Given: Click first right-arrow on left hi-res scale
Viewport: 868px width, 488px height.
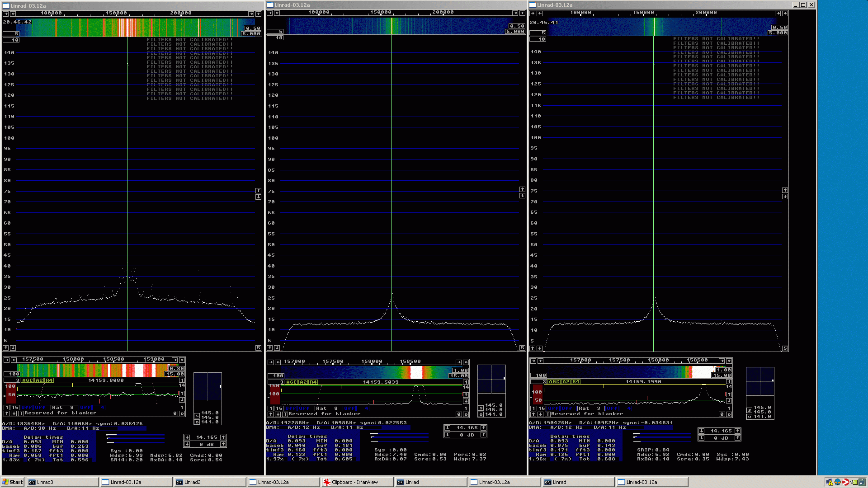Looking at the screenshot, I should coord(6,360).
